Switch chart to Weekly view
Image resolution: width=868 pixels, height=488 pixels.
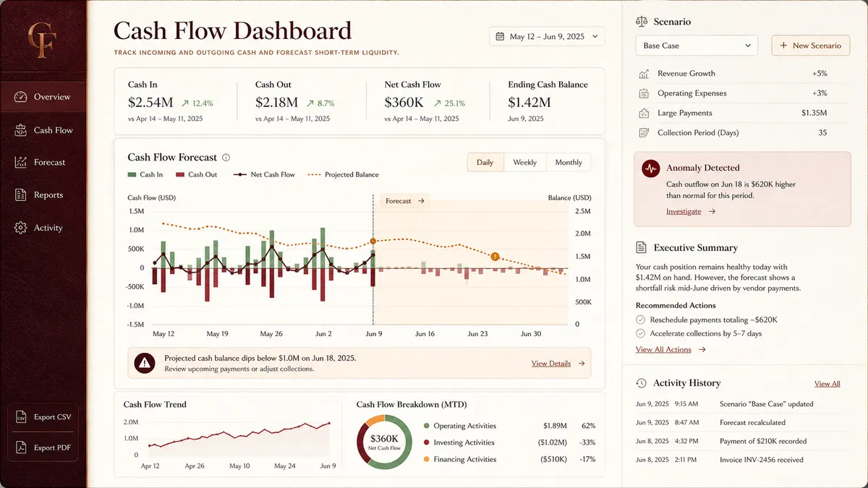pyautogui.click(x=524, y=163)
